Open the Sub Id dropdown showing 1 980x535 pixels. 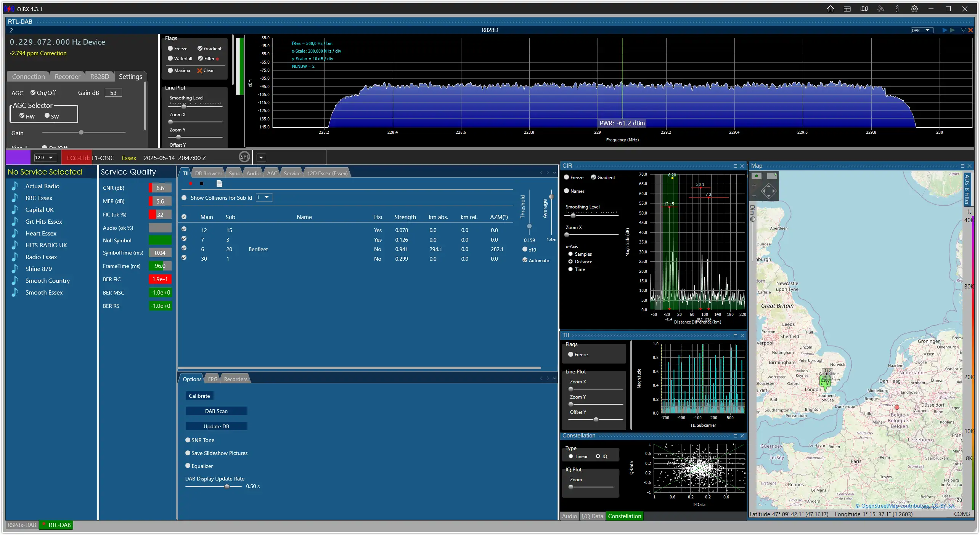(264, 197)
